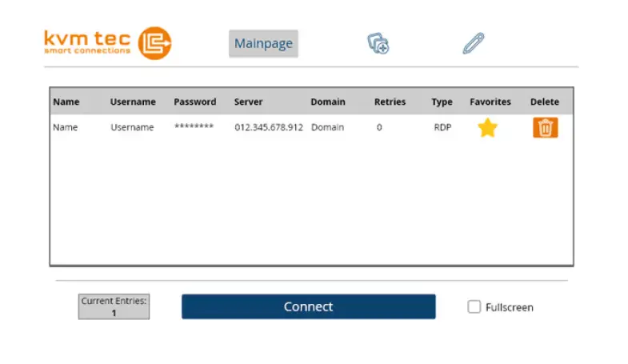This screenshot has width=628, height=364.
Task: Click the kvm tec orange logo icon
Action: point(154,43)
